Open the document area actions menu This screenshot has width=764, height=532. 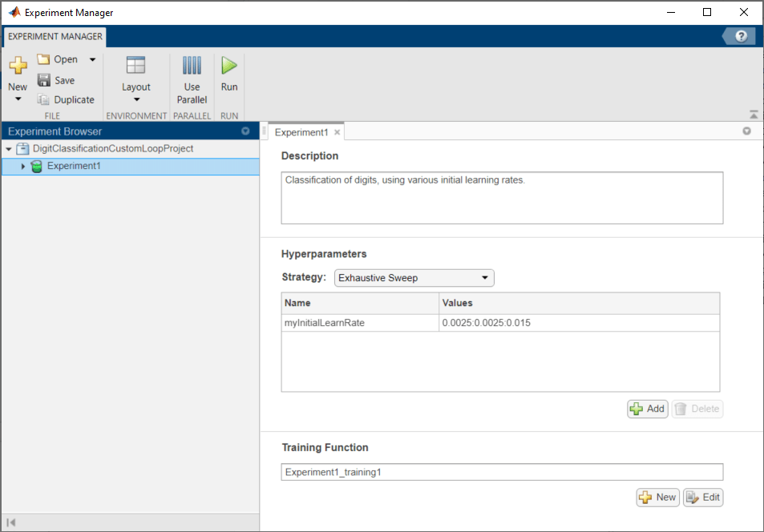[746, 131]
